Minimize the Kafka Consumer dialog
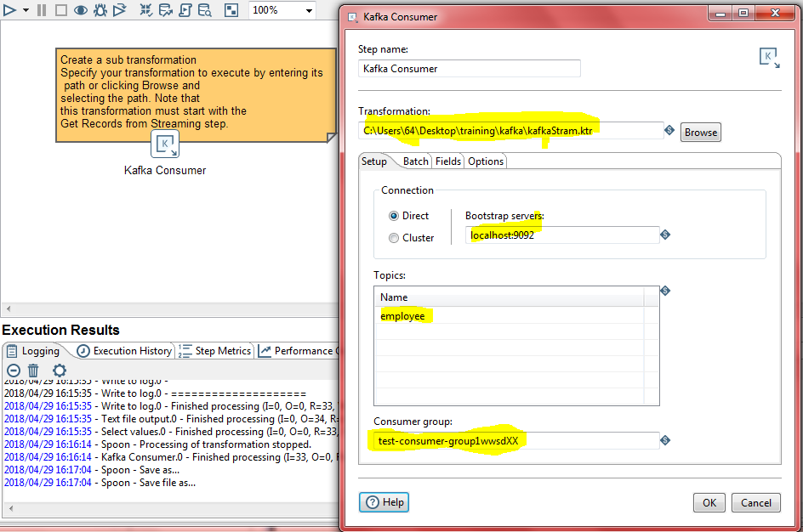This screenshot has width=803, height=532. coord(720,14)
